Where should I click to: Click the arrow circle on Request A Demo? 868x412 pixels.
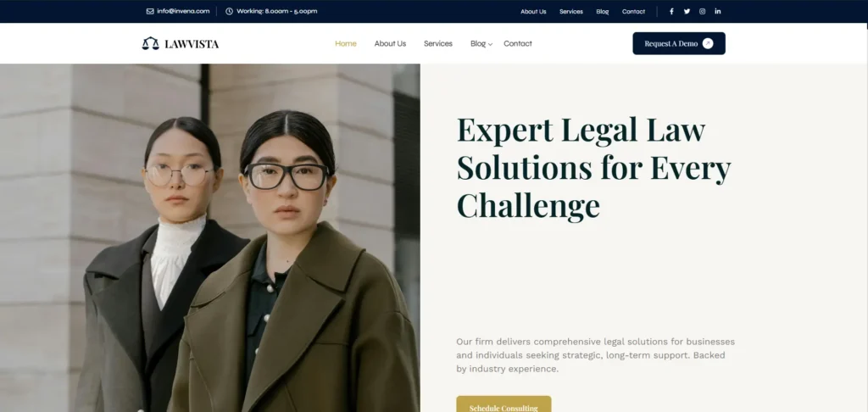coord(708,43)
